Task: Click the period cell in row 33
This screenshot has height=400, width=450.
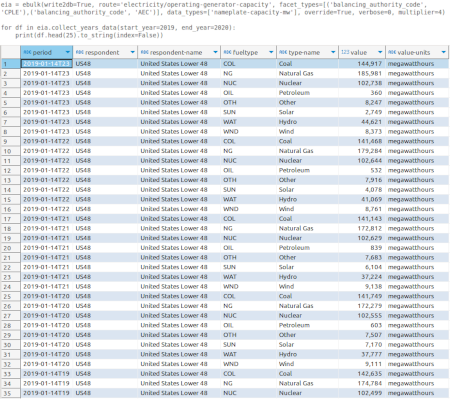Action: tap(47, 374)
